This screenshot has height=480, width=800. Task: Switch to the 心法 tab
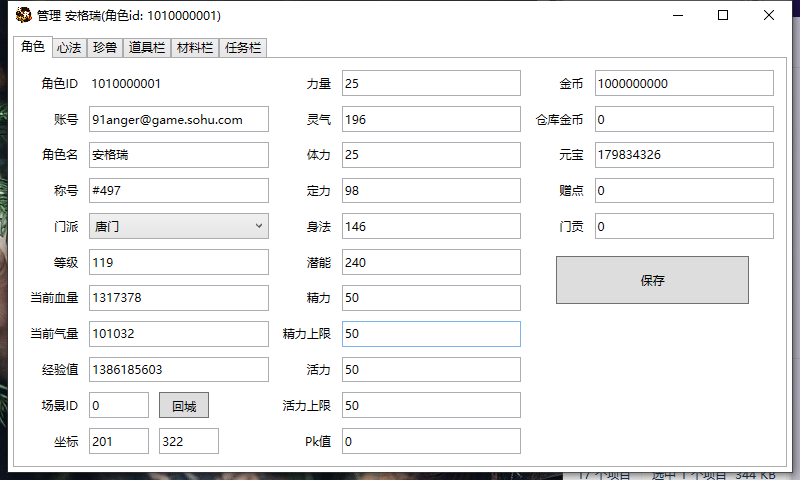(69, 47)
